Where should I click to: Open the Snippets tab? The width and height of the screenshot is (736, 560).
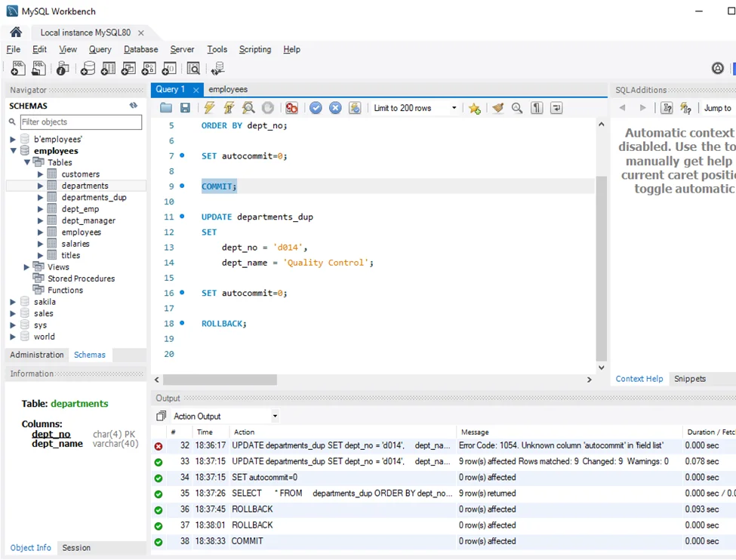point(689,379)
